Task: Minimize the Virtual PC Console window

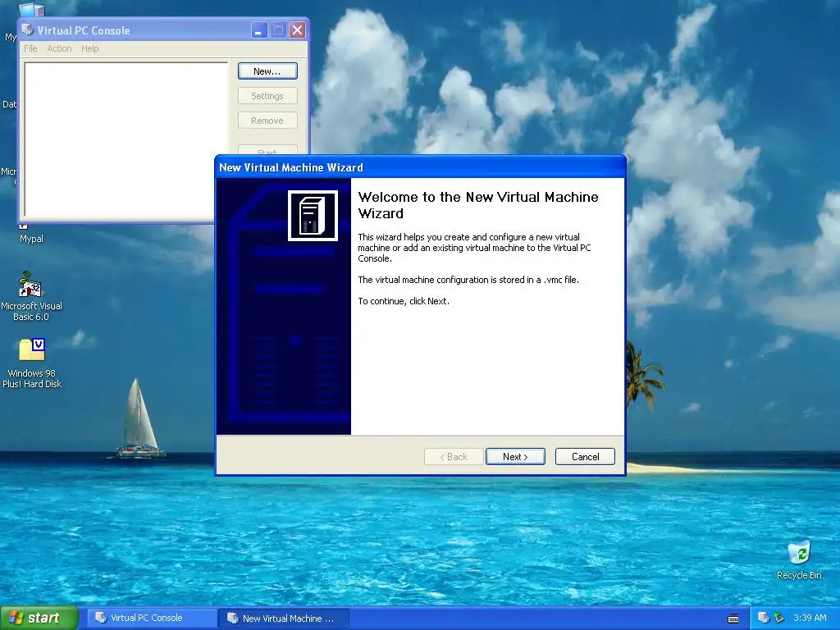Action: pyautogui.click(x=259, y=30)
